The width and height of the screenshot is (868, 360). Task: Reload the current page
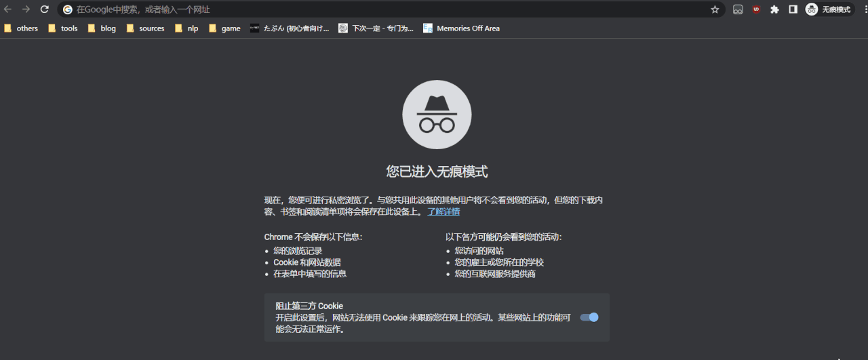[44, 9]
